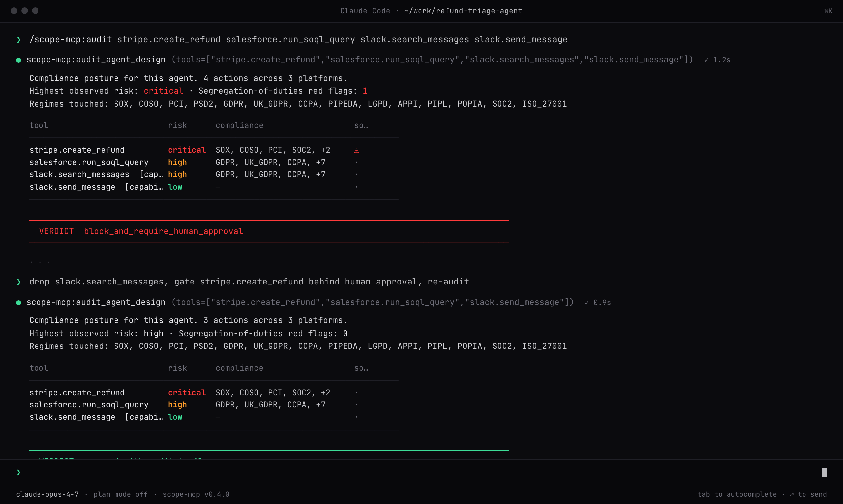Click 'SOX, COSO, PCI, SOC2, +2' in first table
This screenshot has height=504, width=843.
[273, 150]
